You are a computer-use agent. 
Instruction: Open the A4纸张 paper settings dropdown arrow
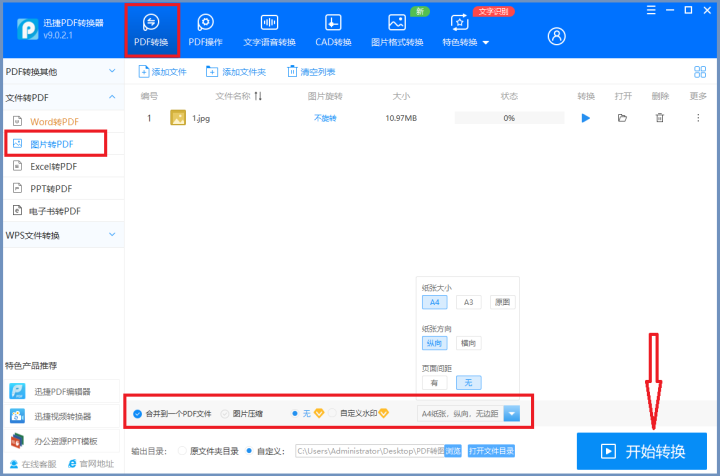pyautogui.click(x=512, y=414)
